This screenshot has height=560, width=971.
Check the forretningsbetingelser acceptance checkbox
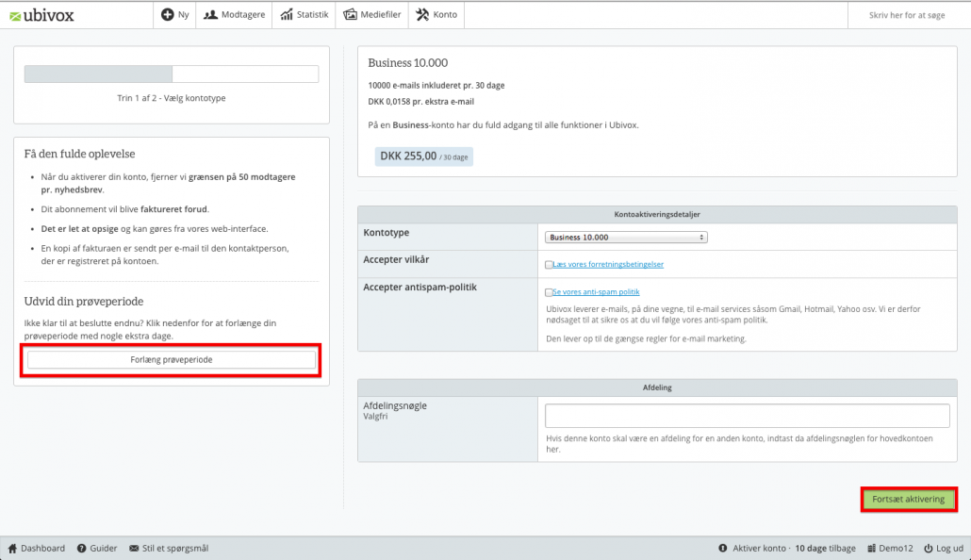tap(550, 263)
